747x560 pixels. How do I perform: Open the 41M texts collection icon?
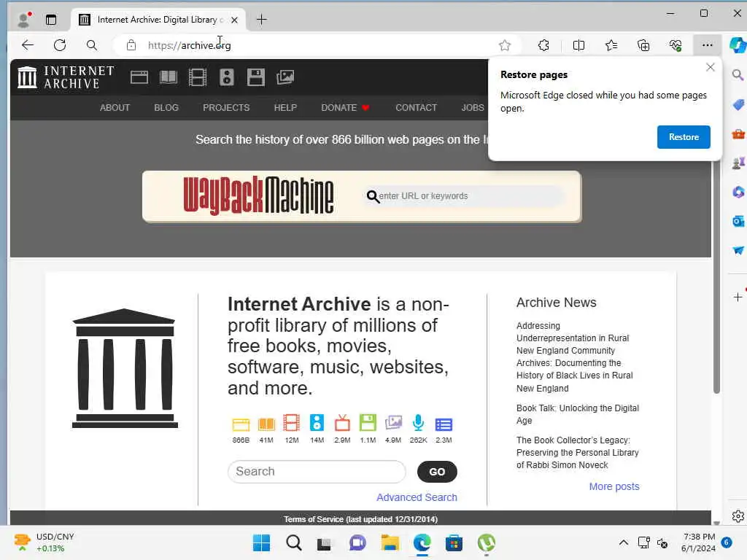[x=266, y=424]
